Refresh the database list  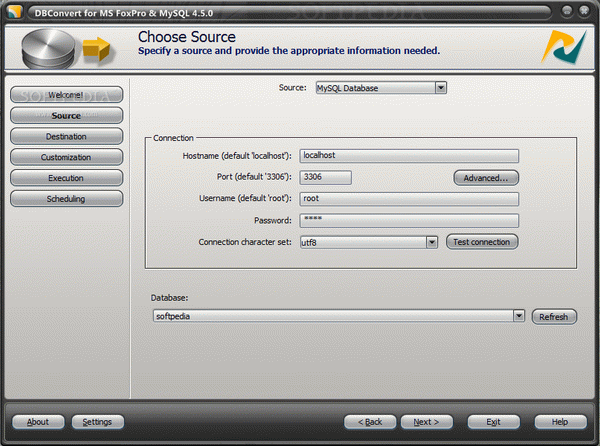(554, 317)
